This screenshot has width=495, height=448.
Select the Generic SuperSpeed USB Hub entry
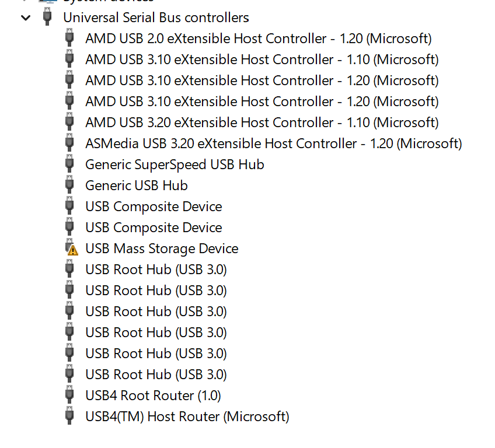[x=175, y=164]
